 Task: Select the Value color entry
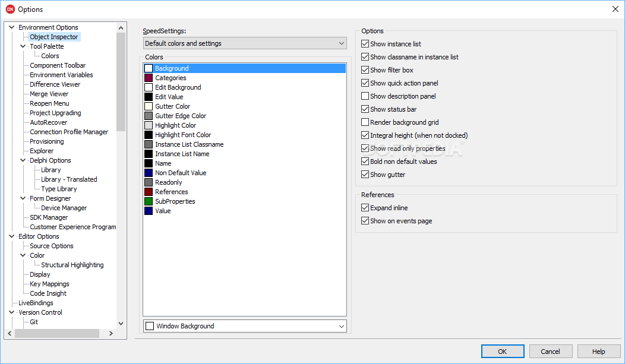click(245, 211)
